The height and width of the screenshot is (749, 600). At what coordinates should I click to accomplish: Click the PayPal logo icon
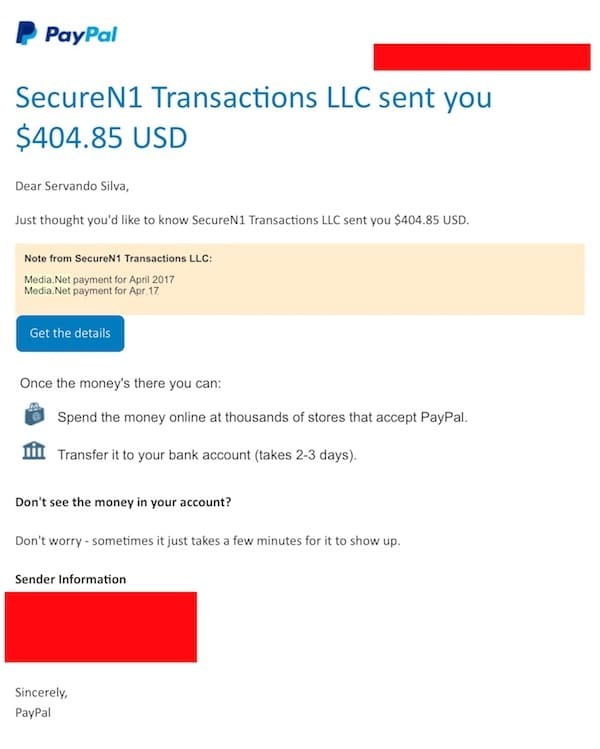point(26,34)
